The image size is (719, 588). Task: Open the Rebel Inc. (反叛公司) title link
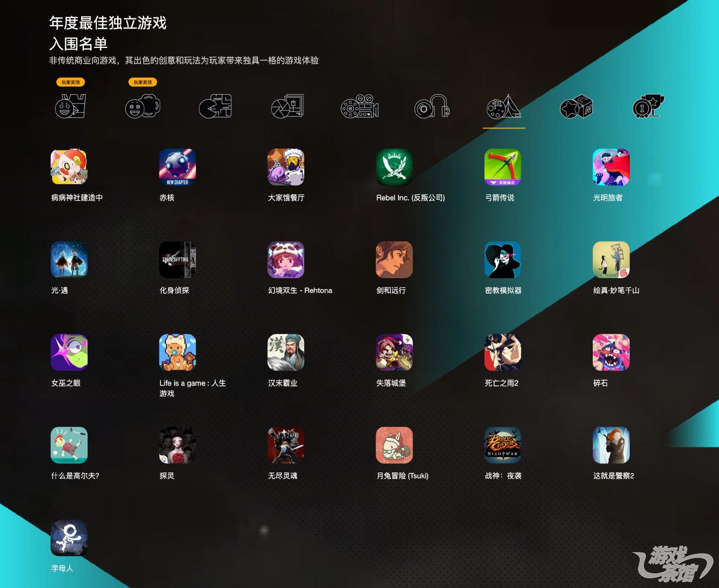coord(410,198)
